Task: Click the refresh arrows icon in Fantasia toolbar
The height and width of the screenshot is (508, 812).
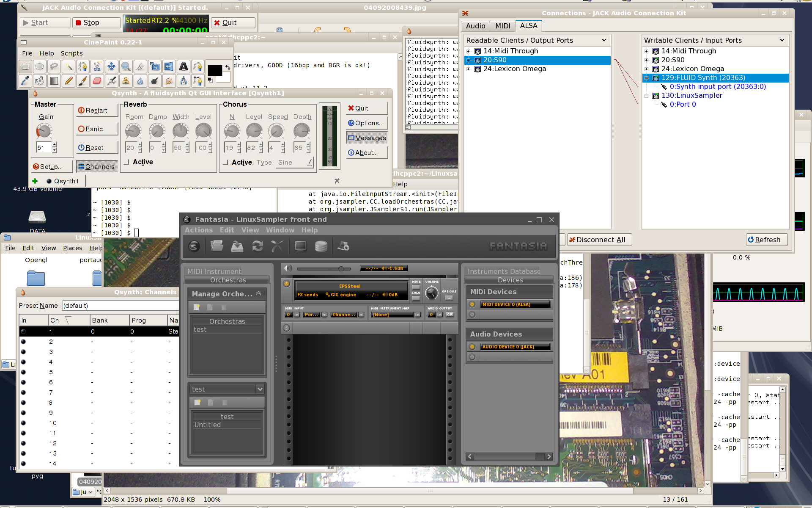Action: tap(258, 246)
